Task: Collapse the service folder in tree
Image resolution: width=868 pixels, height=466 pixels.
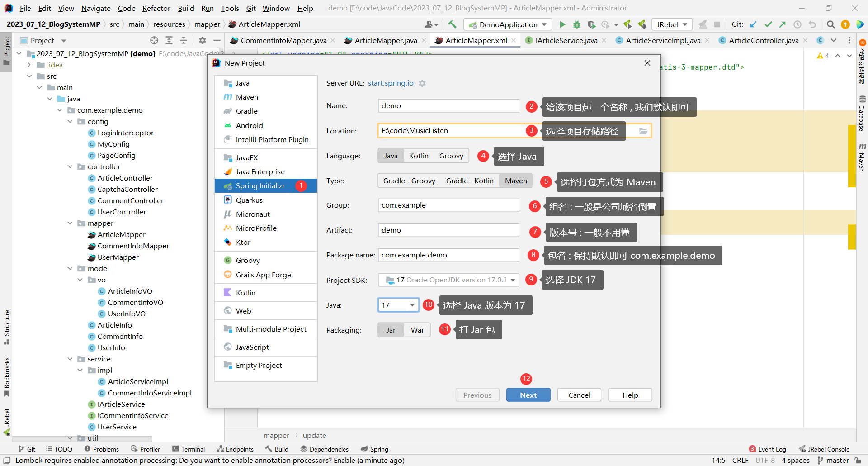Action: (70, 359)
